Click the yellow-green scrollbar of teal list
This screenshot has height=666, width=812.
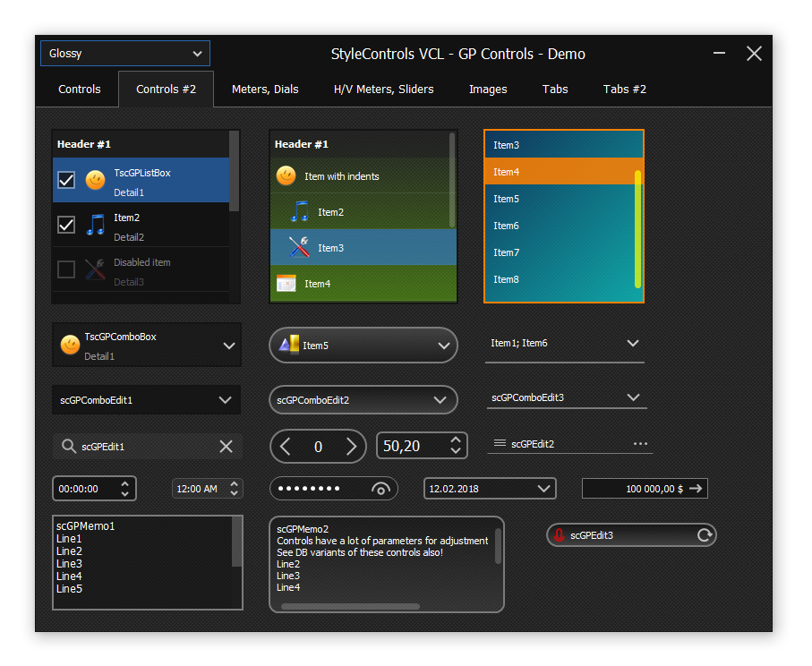click(638, 229)
